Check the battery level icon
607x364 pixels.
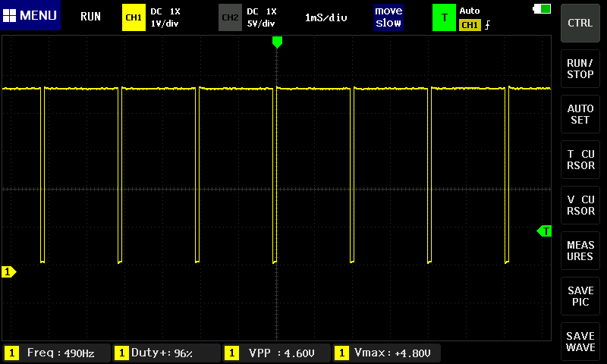[x=542, y=8]
